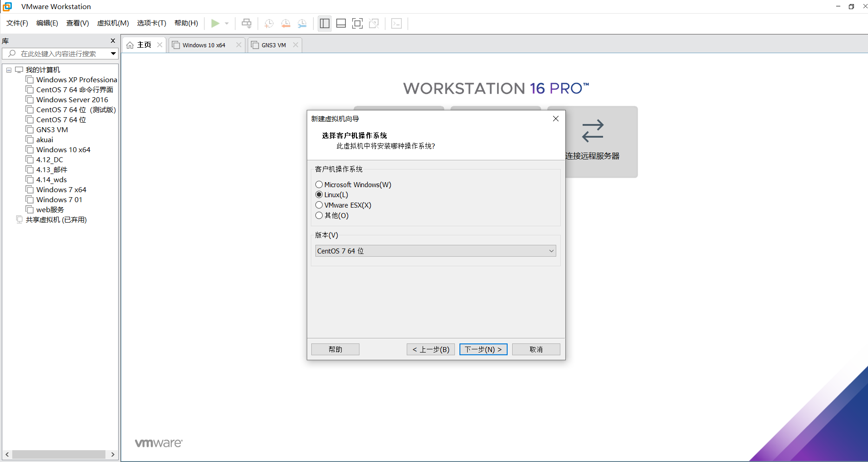This screenshot has height=462, width=868.
Task: Select GNS3 VM in the library tree
Action: (47, 130)
